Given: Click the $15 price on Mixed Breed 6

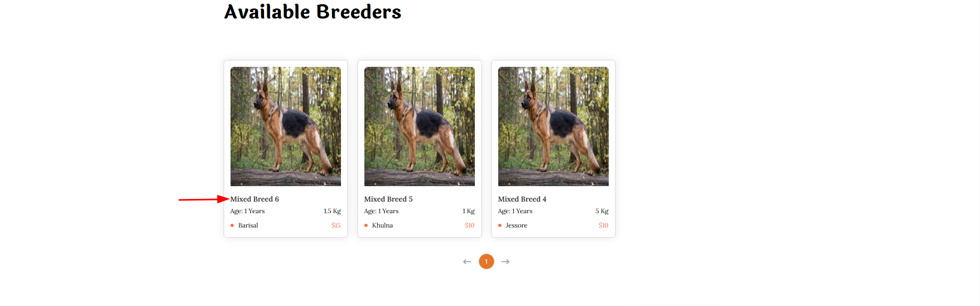Looking at the screenshot, I should tap(336, 225).
